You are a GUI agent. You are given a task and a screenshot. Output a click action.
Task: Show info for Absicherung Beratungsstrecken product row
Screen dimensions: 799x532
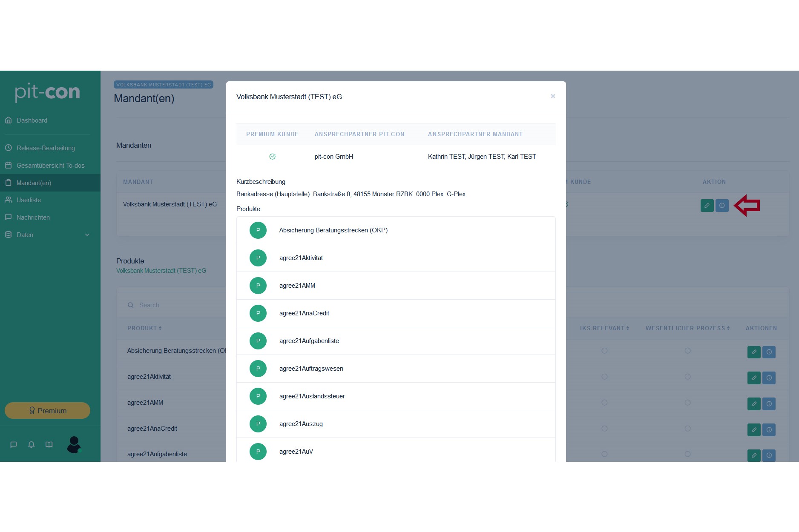769,352
